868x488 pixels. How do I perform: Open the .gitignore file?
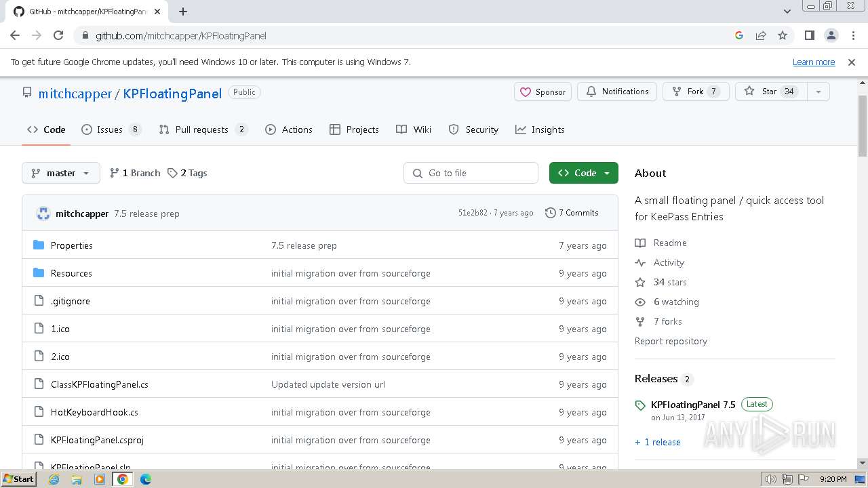(x=71, y=301)
